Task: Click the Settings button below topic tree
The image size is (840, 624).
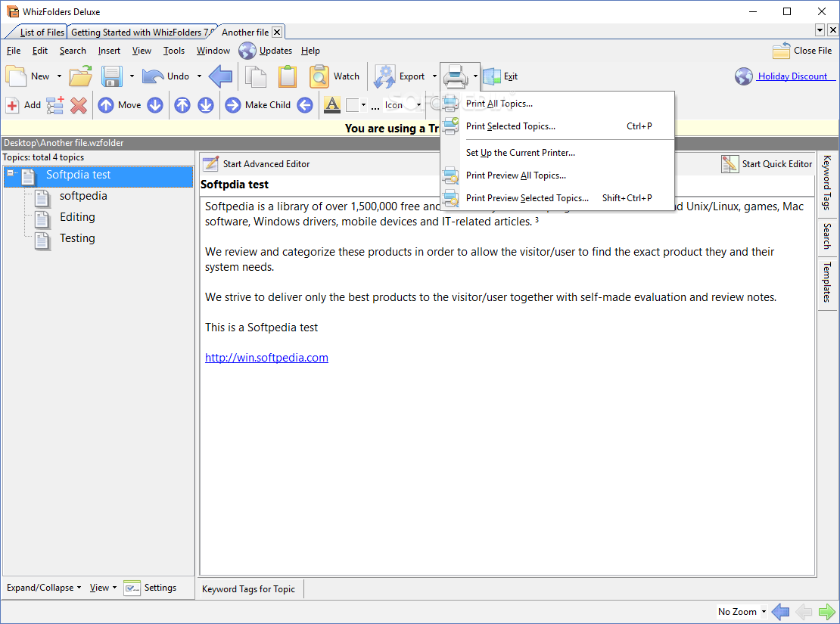Action: (x=150, y=588)
